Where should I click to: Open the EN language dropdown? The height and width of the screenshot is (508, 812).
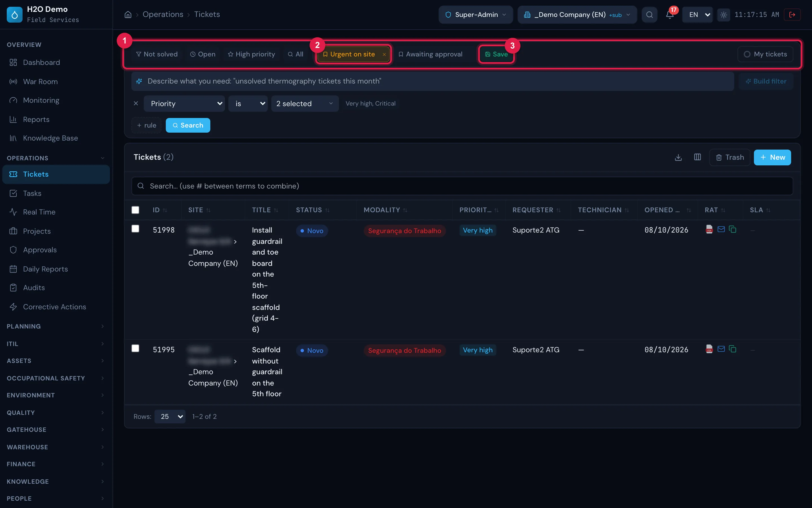(697, 15)
